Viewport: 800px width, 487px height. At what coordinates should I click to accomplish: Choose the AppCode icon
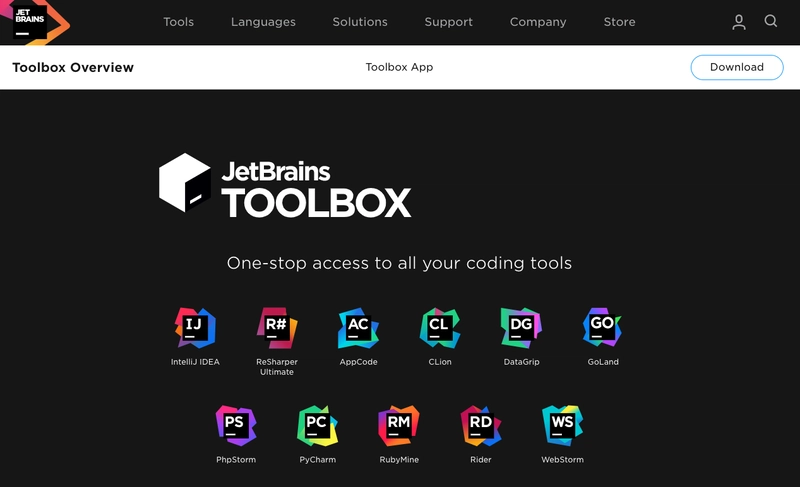click(358, 327)
